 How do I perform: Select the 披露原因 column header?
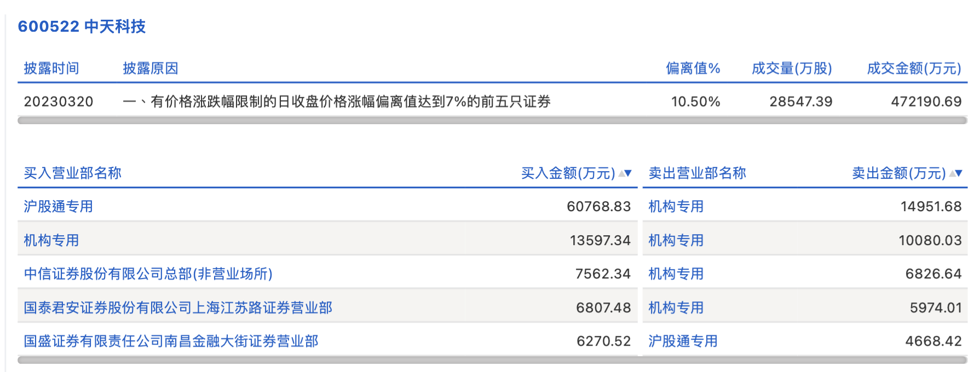152,68
